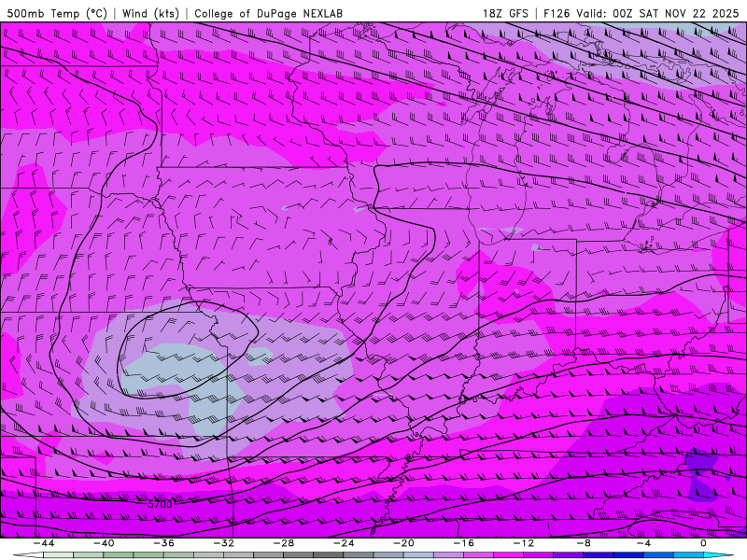Click the -32 legend tick label
747x560 pixels.
(x=224, y=543)
